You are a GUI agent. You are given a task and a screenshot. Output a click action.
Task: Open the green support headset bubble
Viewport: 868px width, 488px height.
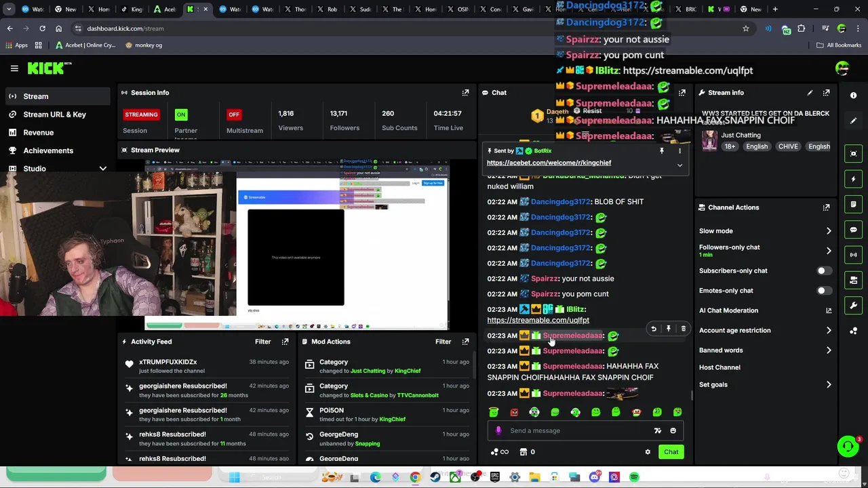pyautogui.click(x=848, y=446)
